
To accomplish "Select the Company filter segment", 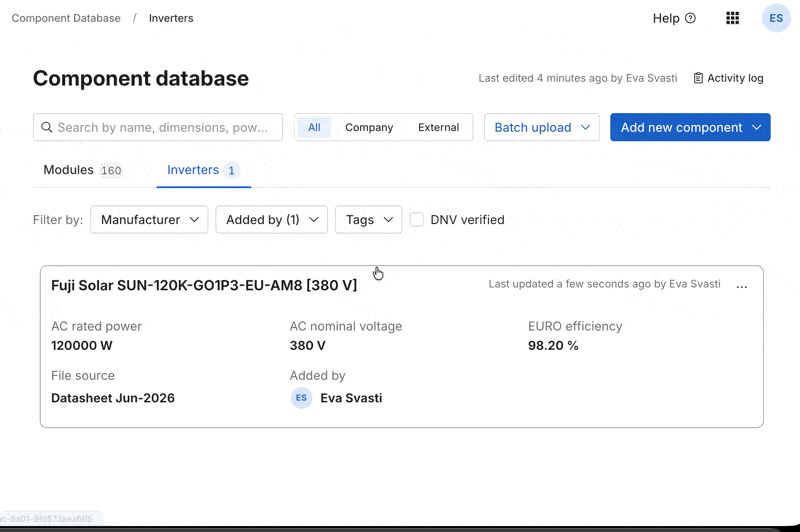I will [x=369, y=128].
